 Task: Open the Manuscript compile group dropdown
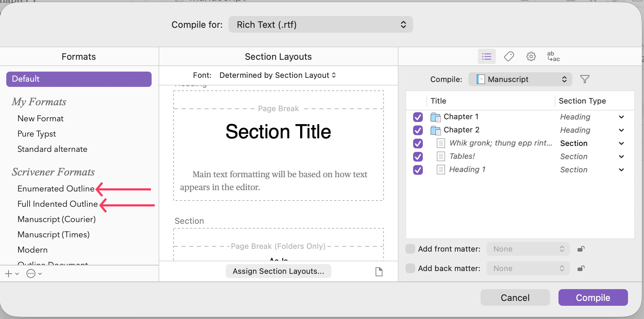520,79
